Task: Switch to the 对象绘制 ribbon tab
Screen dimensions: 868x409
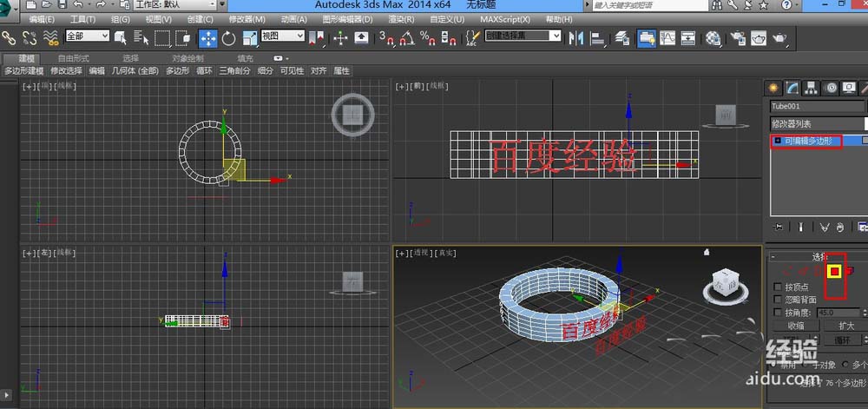Action: tap(187, 58)
